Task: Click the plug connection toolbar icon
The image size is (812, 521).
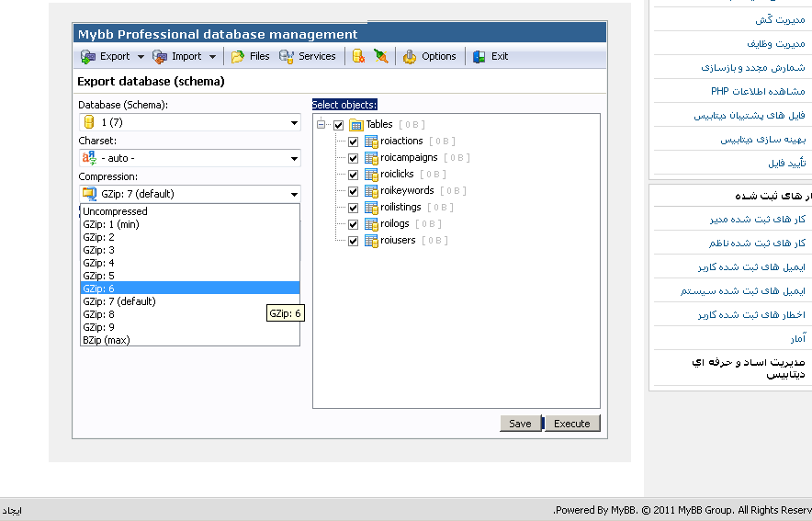Action: point(381,57)
